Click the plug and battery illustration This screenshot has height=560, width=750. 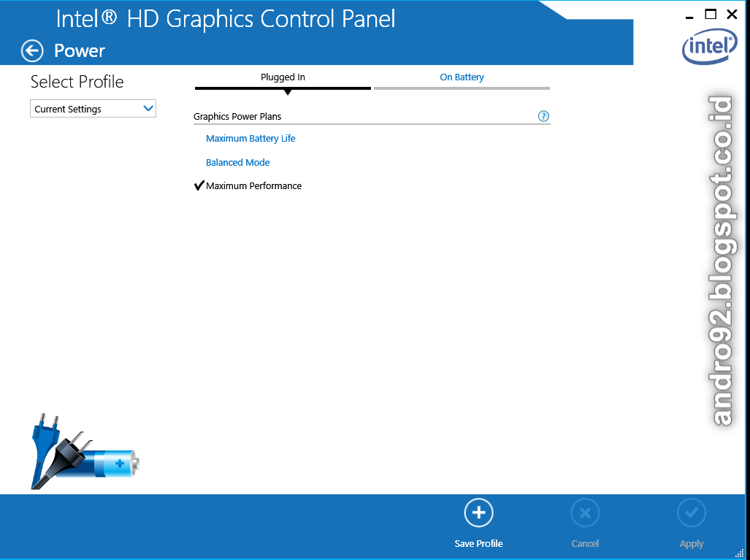(85, 451)
